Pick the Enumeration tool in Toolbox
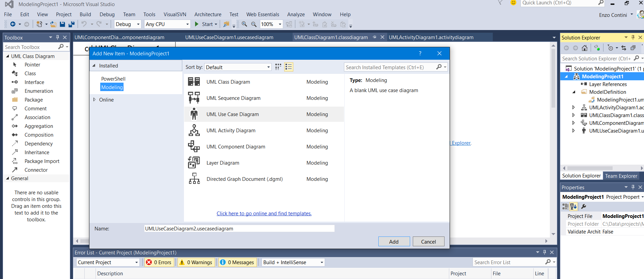 (x=38, y=91)
